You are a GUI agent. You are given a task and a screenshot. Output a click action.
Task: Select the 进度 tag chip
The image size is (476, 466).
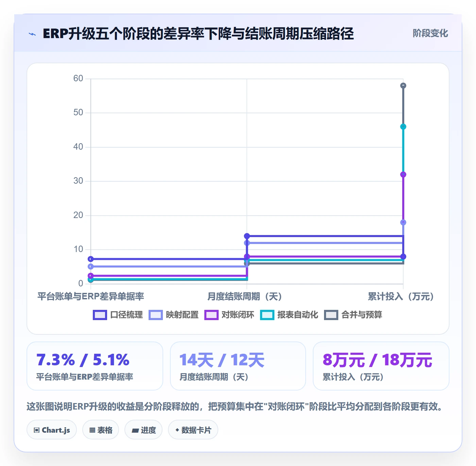click(x=143, y=430)
